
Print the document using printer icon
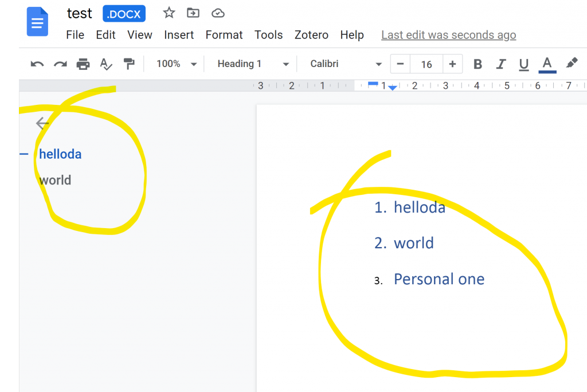[83, 64]
